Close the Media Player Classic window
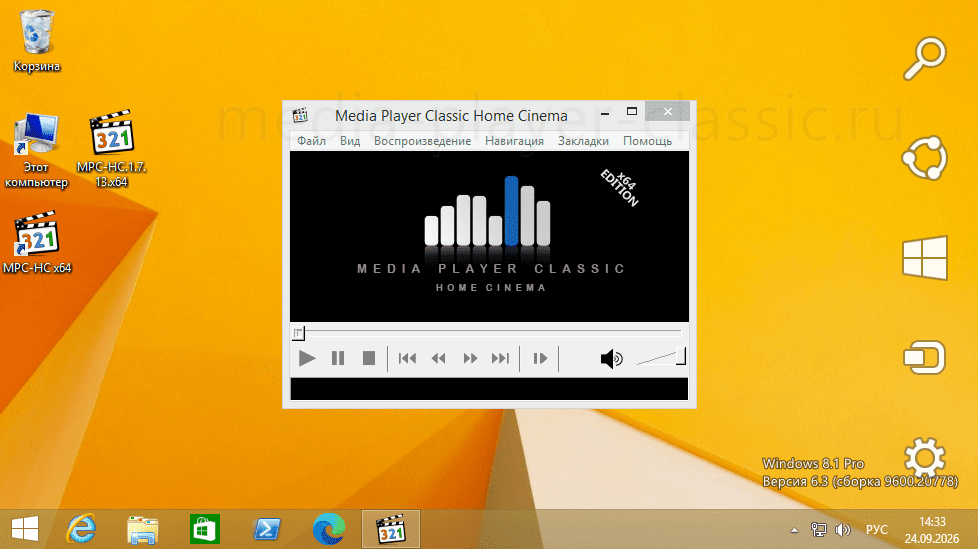Image resolution: width=978 pixels, height=549 pixels. [668, 112]
